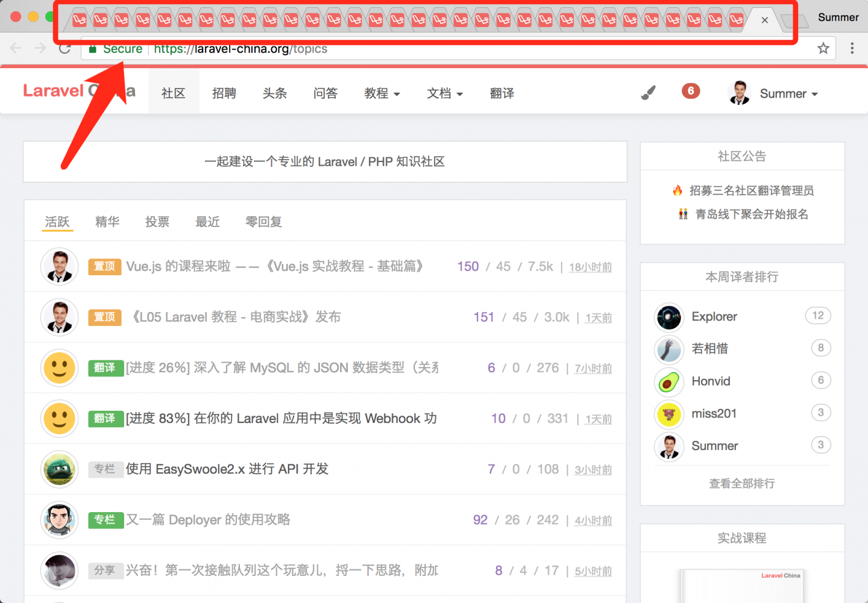Go back with the browser back arrow
This screenshot has width=868, height=603.
16,48
